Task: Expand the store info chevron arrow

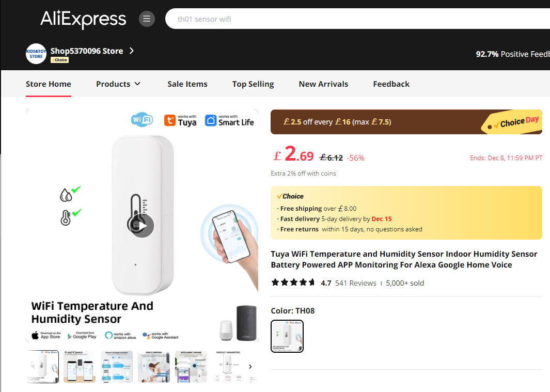Action: pyautogui.click(x=132, y=51)
